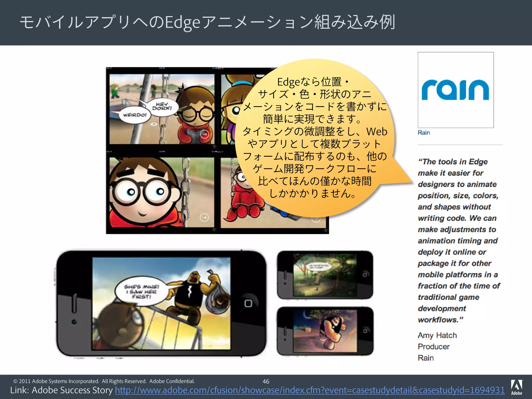Click the slide title mentioning Edge animation
The image size is (532, 399).
click(208, 23)
